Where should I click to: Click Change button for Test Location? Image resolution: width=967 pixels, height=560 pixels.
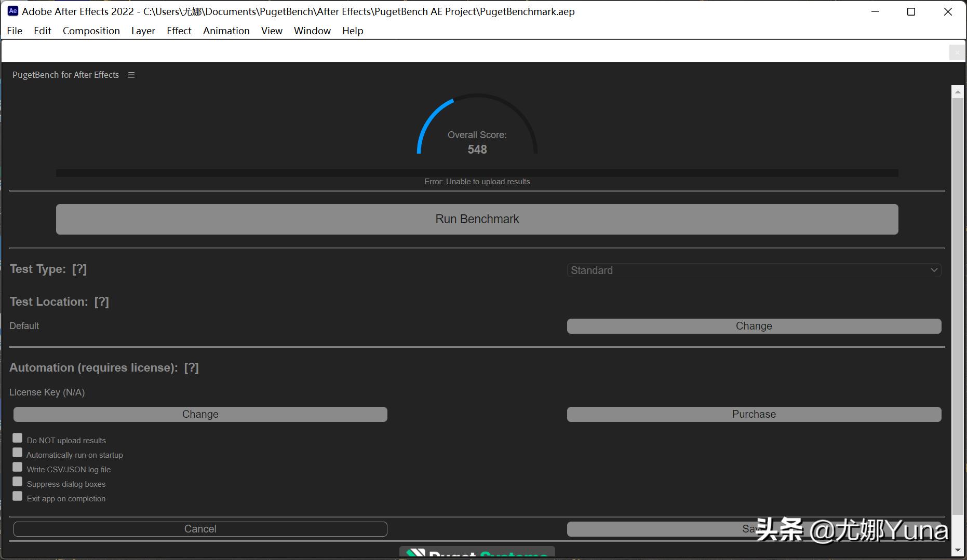pos(754,326)
